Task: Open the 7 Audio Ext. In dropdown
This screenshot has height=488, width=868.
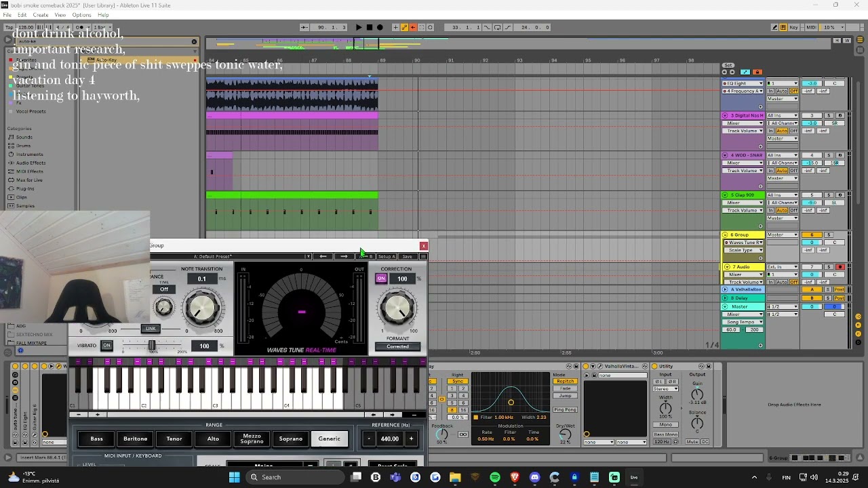Action: tap(783, 267)
